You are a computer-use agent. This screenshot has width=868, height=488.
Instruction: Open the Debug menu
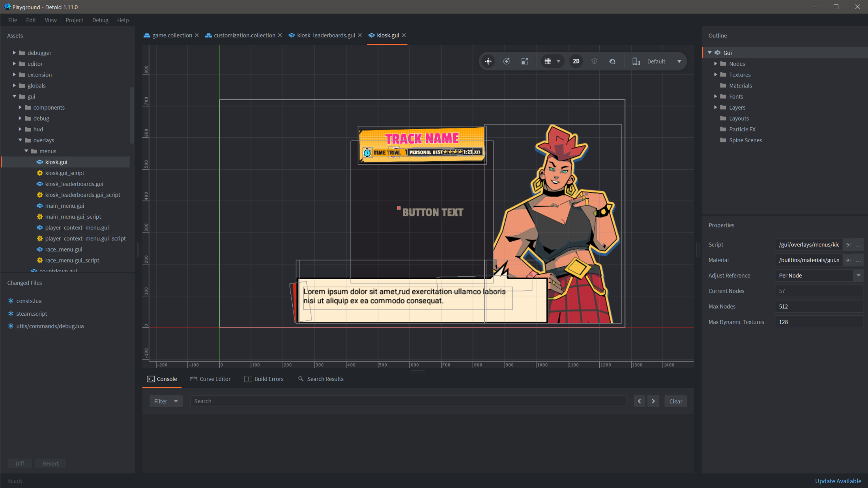(100, 20)
